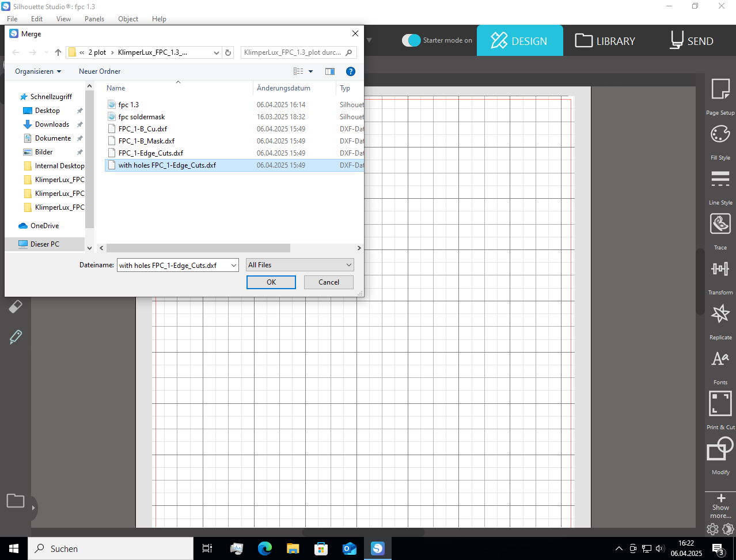This screenshot has width=736, height=560.
Task: Select the file fpc soldermask
Action: click(x=142, y=117)
